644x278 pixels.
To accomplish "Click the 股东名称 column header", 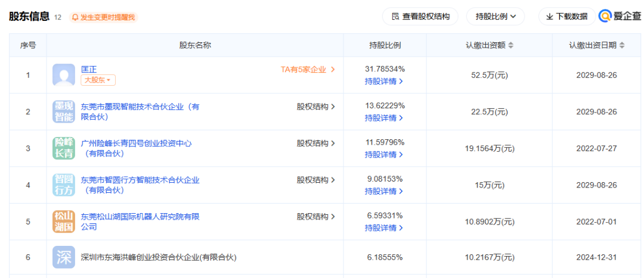I will pyautogui.click(x=195, y=45).
